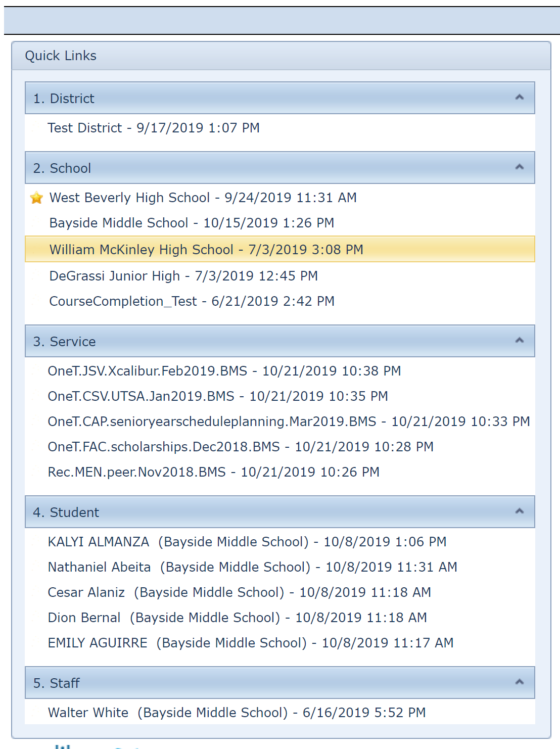
Task: Open CourseCompletion_Test school link
Action: 192,301
